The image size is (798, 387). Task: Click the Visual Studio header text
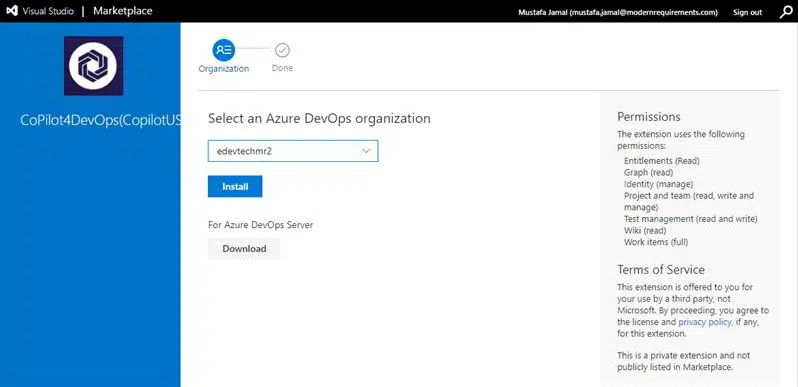(48, 11)
